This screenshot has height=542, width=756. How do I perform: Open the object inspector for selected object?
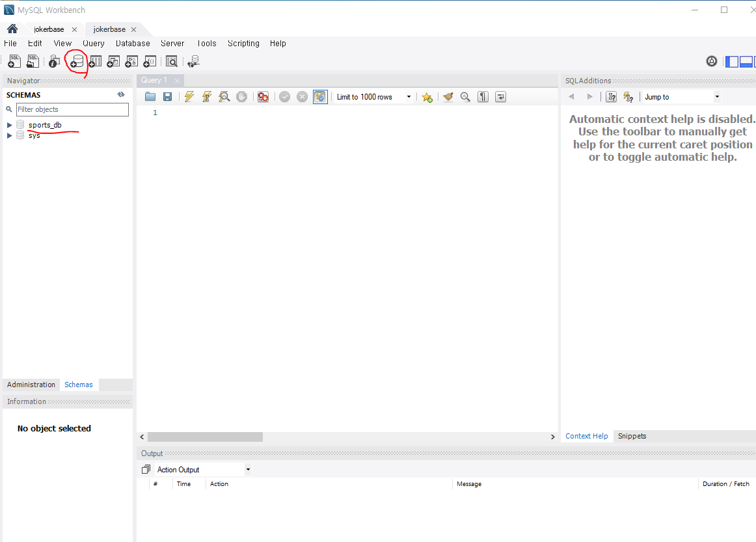[55, 61]
